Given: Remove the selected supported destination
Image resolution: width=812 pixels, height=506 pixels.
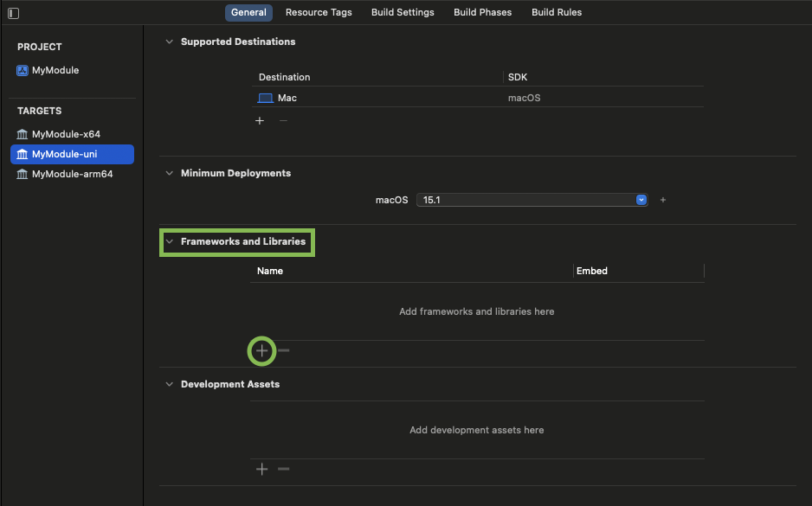Looking at the screenshot, I should (283, 121).
